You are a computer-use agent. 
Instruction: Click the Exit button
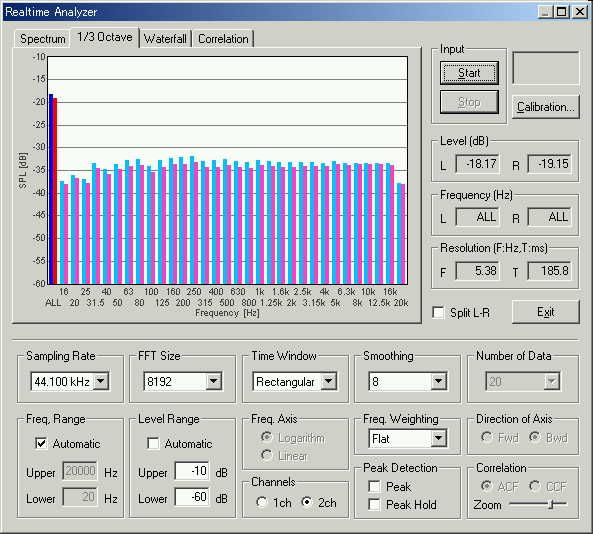545,312
